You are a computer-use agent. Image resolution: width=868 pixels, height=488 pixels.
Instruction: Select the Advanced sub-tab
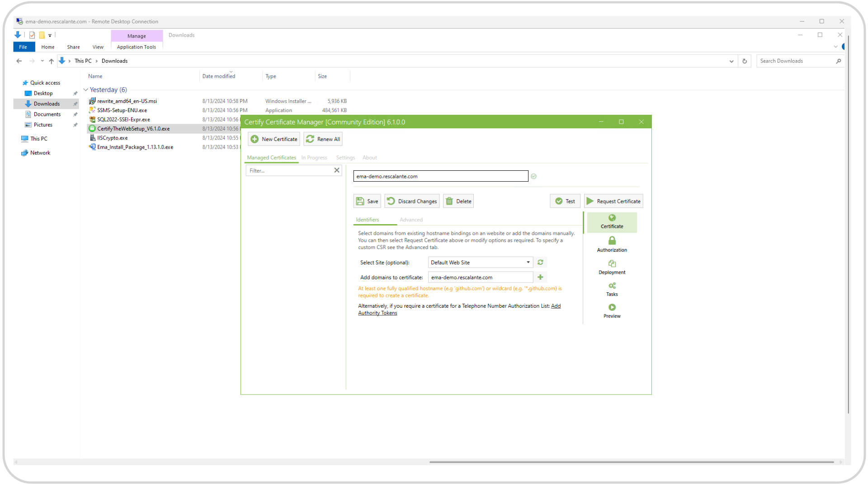point(411,220)
